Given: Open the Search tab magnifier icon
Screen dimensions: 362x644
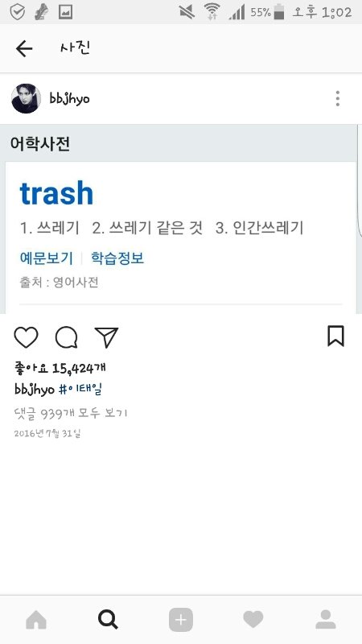Looking at the screenshot, I should pyautogui.click(x=109, y=619).
